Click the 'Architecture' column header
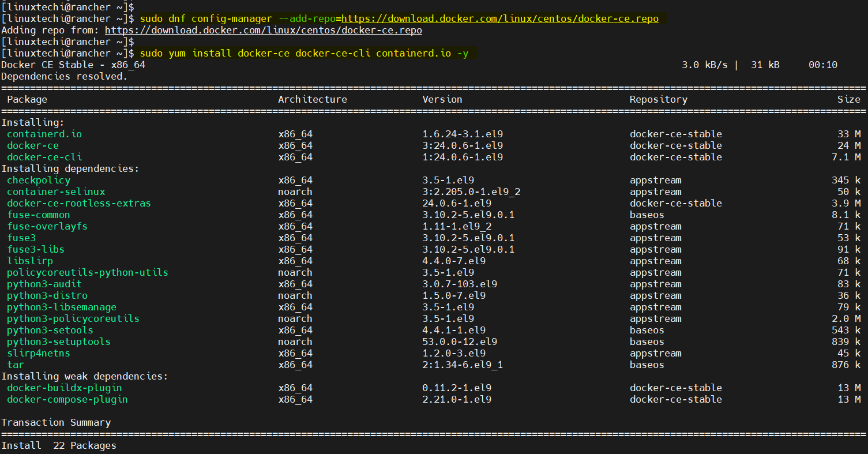The height and width of the screenshot is (454, 868). click(x=313, y=99)
